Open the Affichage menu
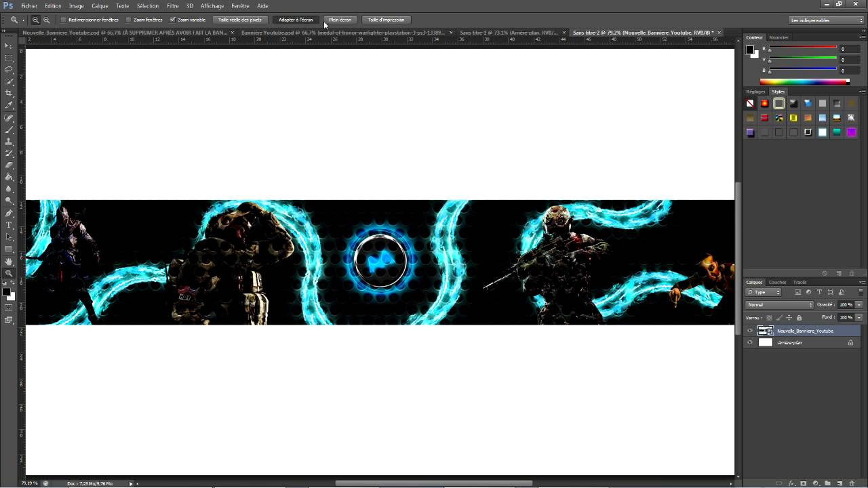Image resolution: width=868 pixels, height=488 pixels. click(x=212, y=5)
